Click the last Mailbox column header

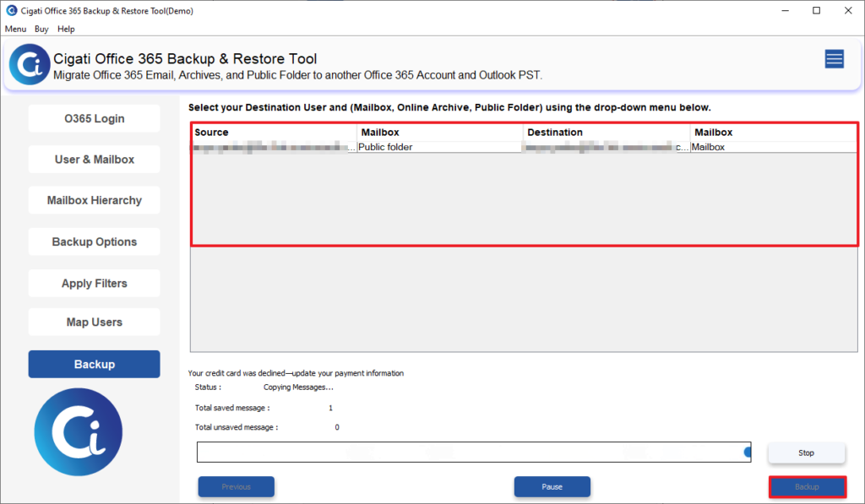tap(774, 133)
